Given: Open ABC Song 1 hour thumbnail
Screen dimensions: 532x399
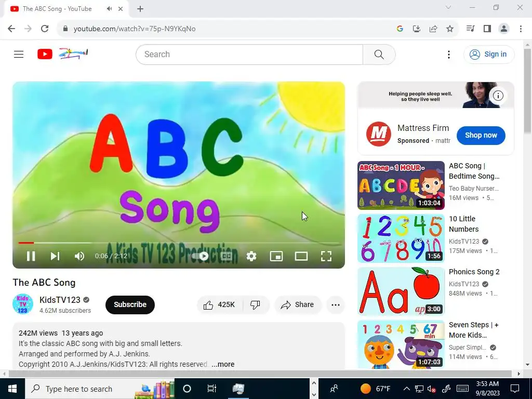Looking at the screenshot, I should pyautogui.click(x=401, y=185).
